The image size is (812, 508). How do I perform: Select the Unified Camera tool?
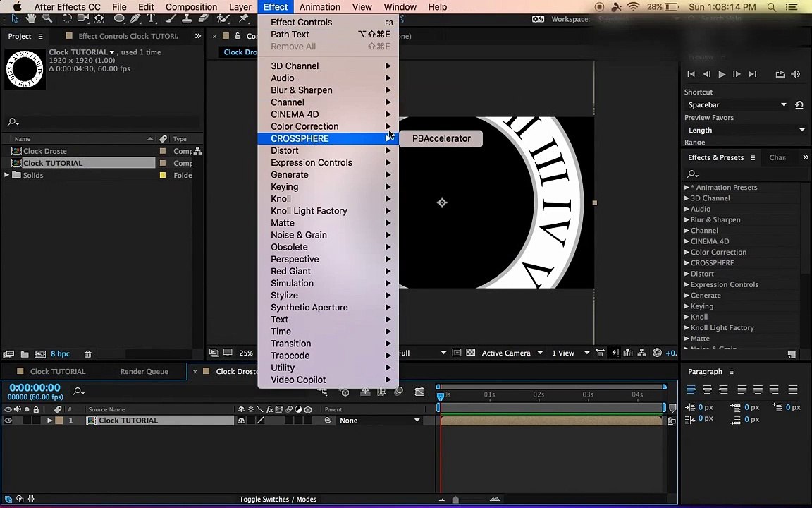click(x=83, y=18)
